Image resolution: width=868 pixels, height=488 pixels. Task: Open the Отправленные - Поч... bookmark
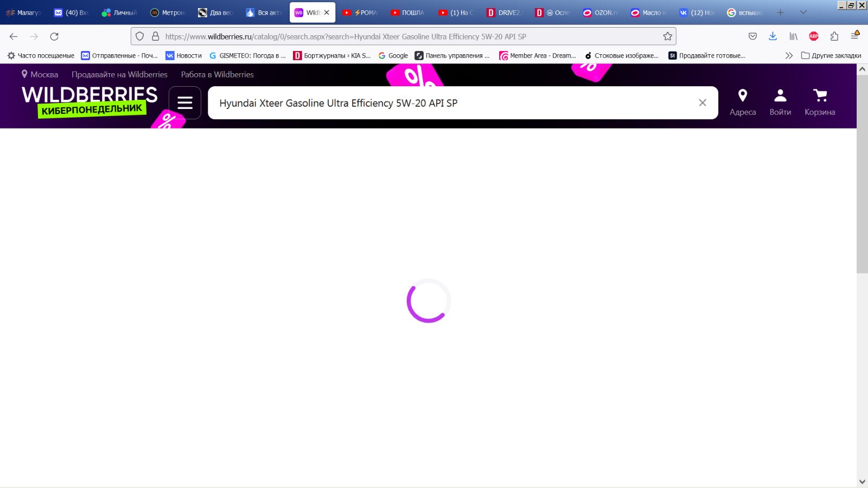coord(119,55)
